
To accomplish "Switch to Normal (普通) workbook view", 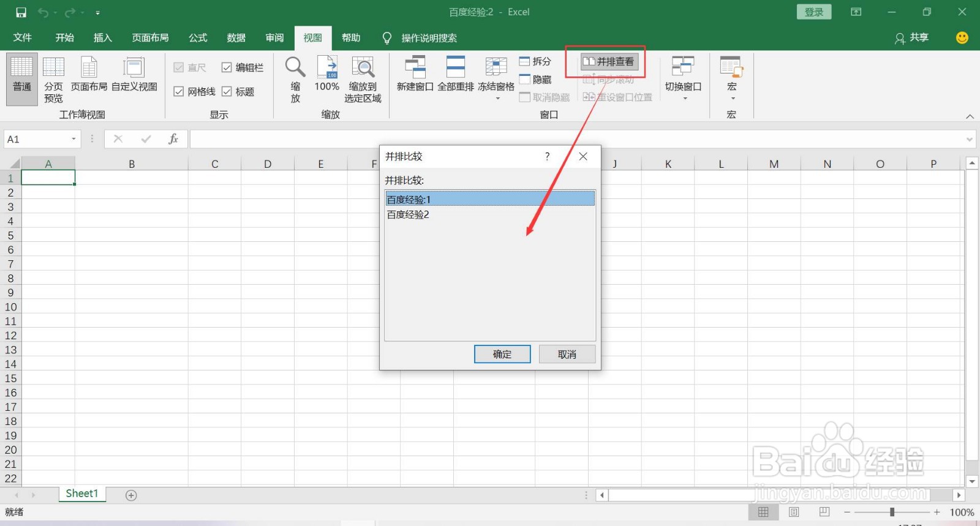I will tap(22, 79).
